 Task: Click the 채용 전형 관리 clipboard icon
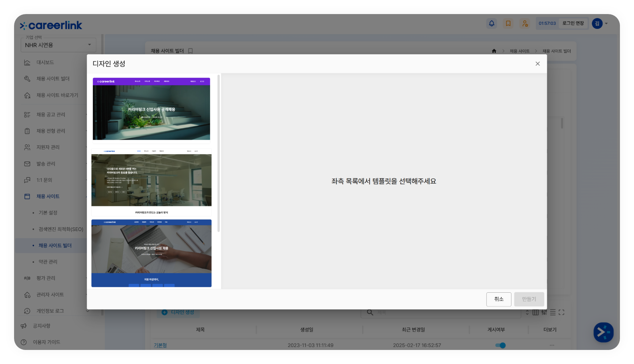pos(27,131)
